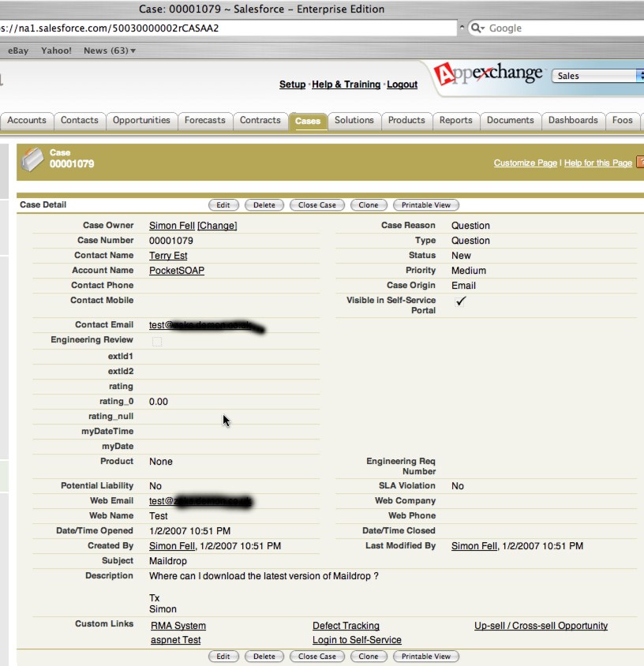
Task: Open contact Terry Est link
Action: coord(168,256)
